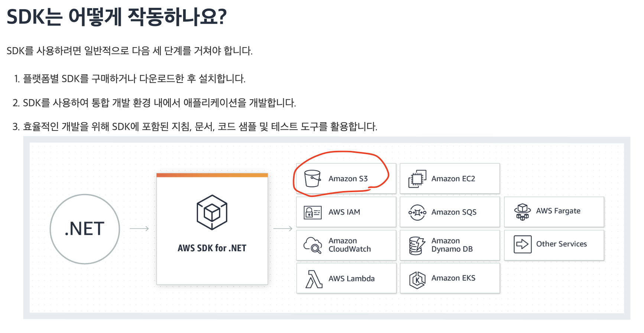Click the .NET circle logo
This screenshot has width=644, height=333.
pyautogui.click(x=85, y=229)
